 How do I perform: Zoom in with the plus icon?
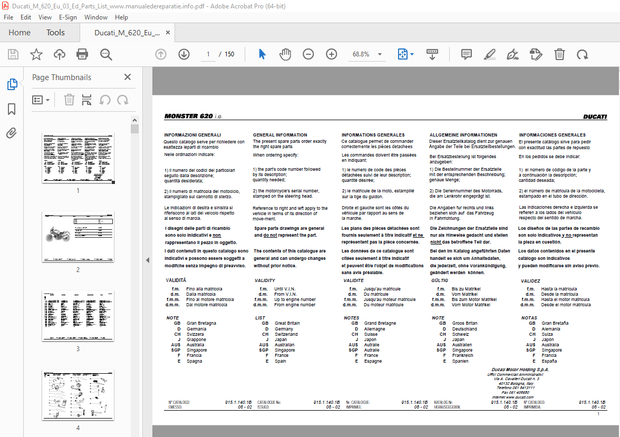click(331, 54)
